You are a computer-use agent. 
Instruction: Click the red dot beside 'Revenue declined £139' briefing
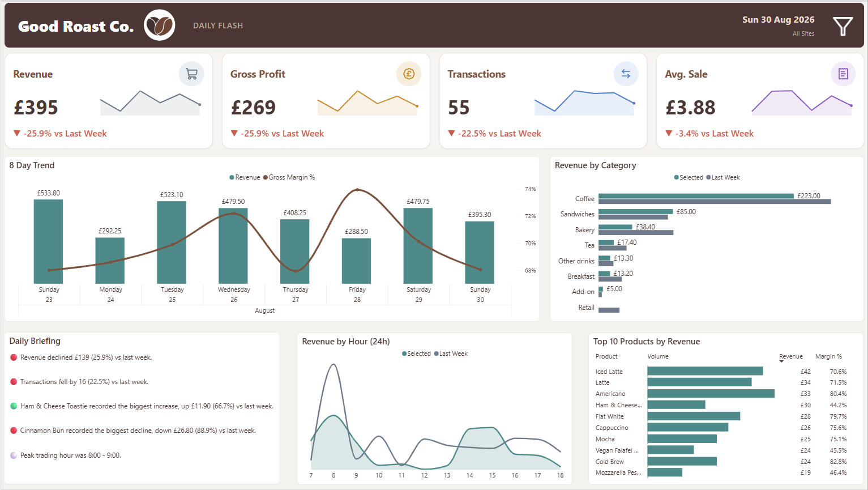tap(14, 357)
